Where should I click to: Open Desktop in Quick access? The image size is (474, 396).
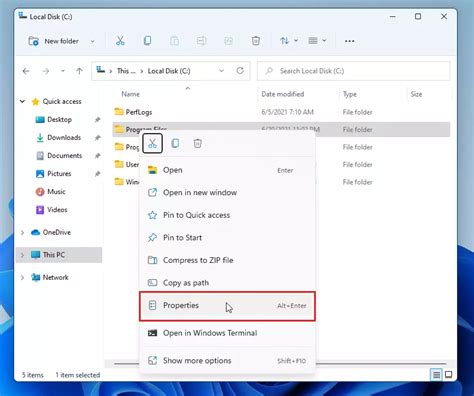point(59,119)
